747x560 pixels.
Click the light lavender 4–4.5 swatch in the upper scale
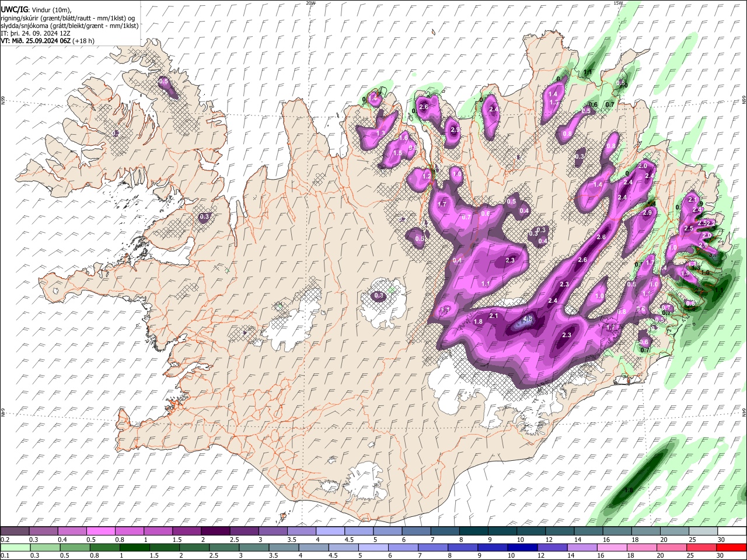point(330,531)
